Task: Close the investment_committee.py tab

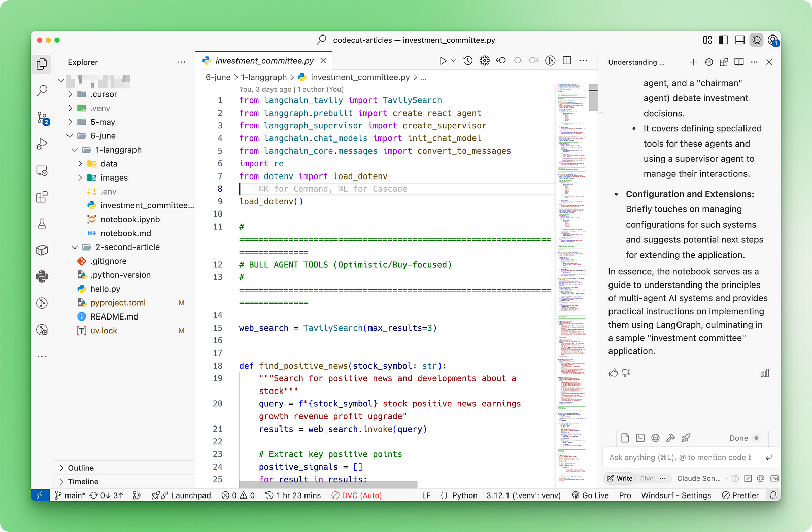Action: click(323, 61)
